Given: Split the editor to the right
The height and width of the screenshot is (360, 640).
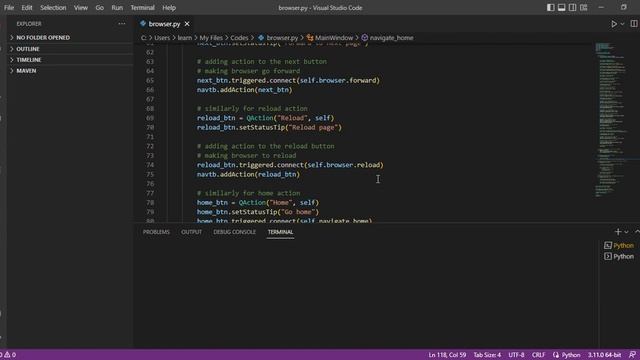Looking at the screenshot, I should [x=633, y=24].
